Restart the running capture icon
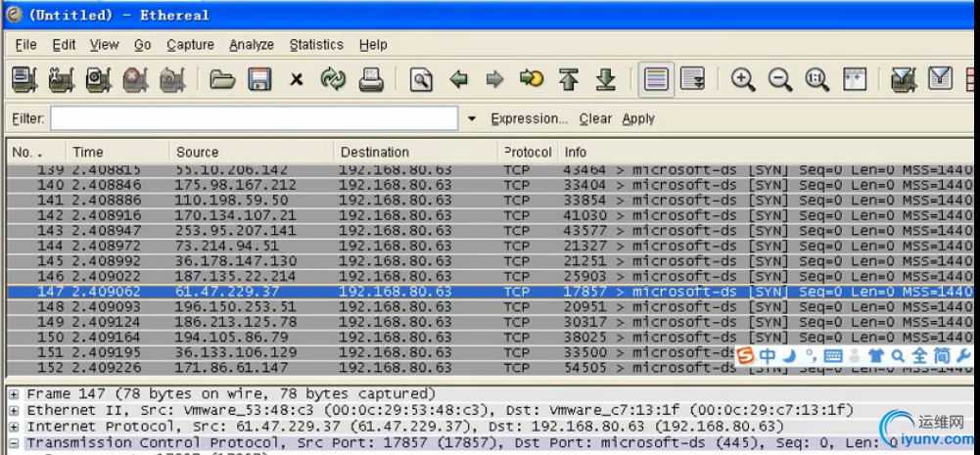 coord(172,79)
